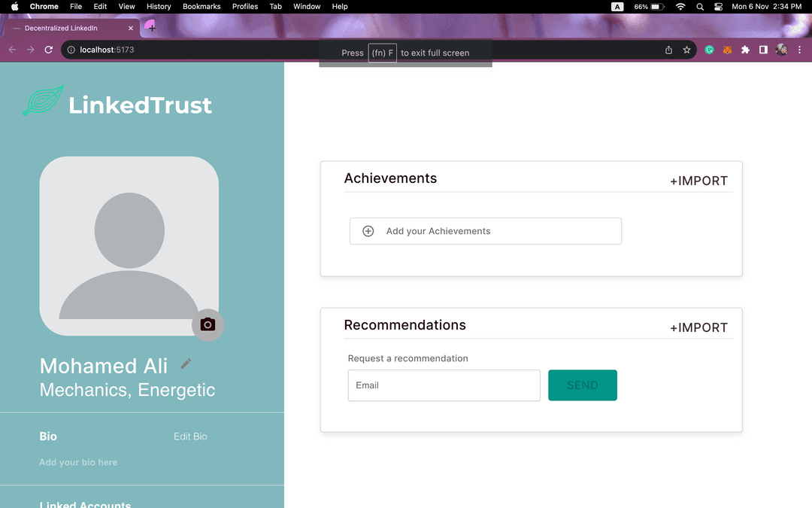Open the Bookmarks menu
The width and height of the screenshot is (812, 508).
tap(201, 6)
